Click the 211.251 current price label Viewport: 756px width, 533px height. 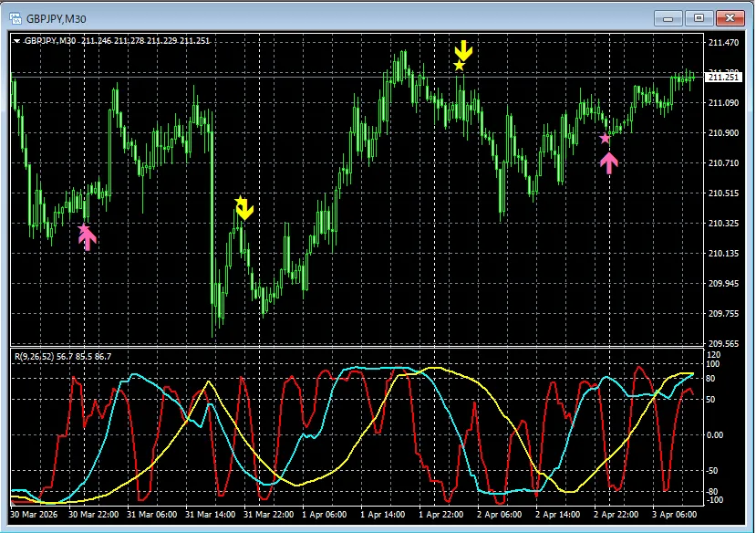(723, 78)
